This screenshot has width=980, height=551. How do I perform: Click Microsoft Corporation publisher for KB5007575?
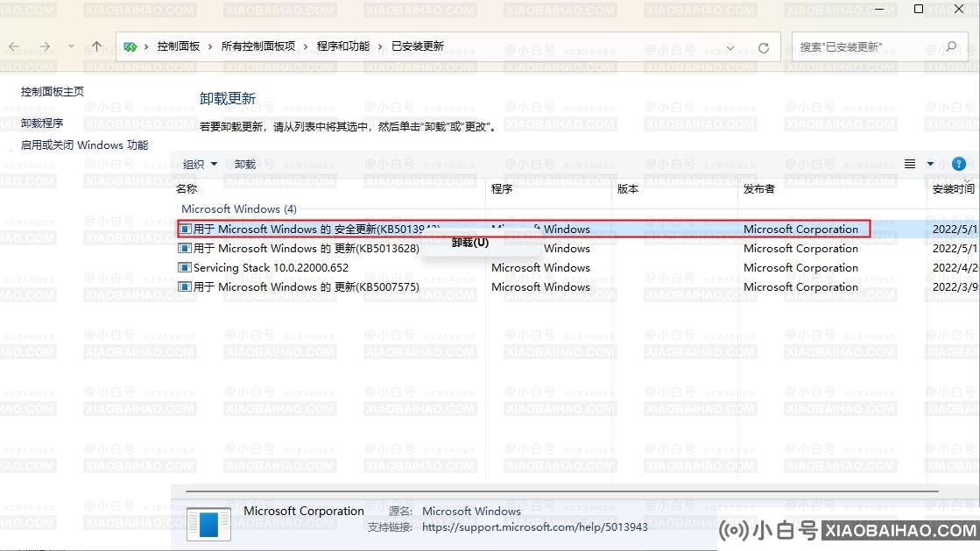800,287
